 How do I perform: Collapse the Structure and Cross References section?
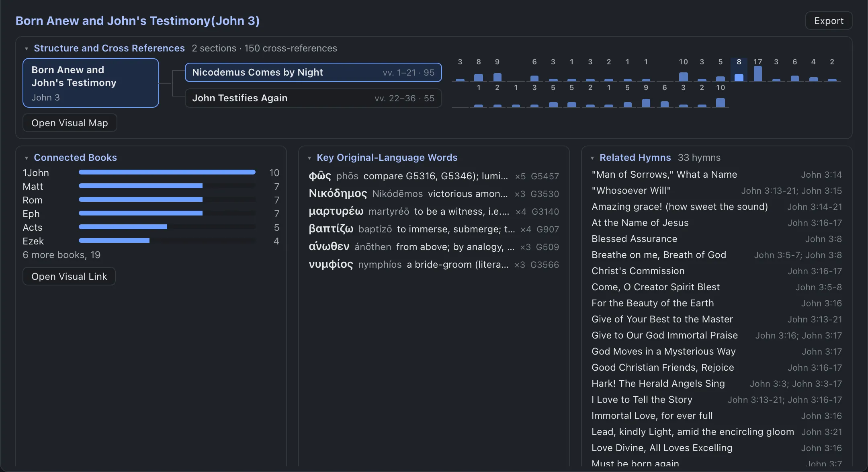coord(27,49)
